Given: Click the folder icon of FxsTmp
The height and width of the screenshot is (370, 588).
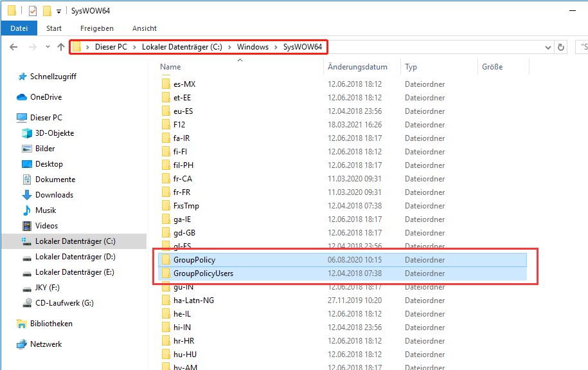Looking at the screenshot, I should [166, 205].
